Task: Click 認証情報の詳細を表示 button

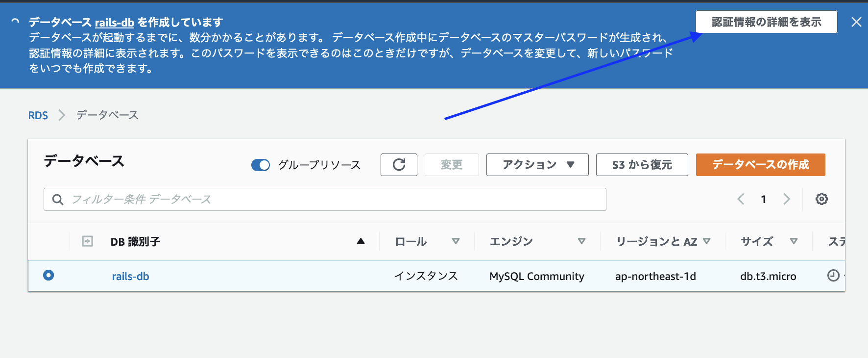Action: click(767, 22)
